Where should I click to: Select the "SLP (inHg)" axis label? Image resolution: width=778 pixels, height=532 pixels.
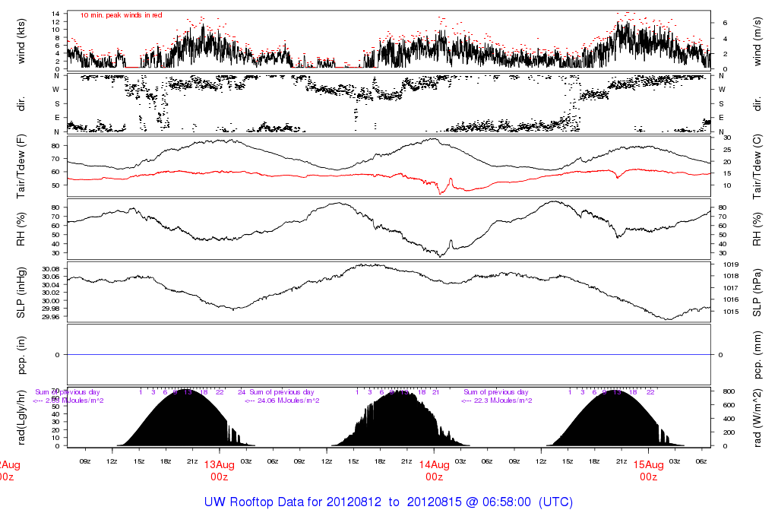click(21, 293)
